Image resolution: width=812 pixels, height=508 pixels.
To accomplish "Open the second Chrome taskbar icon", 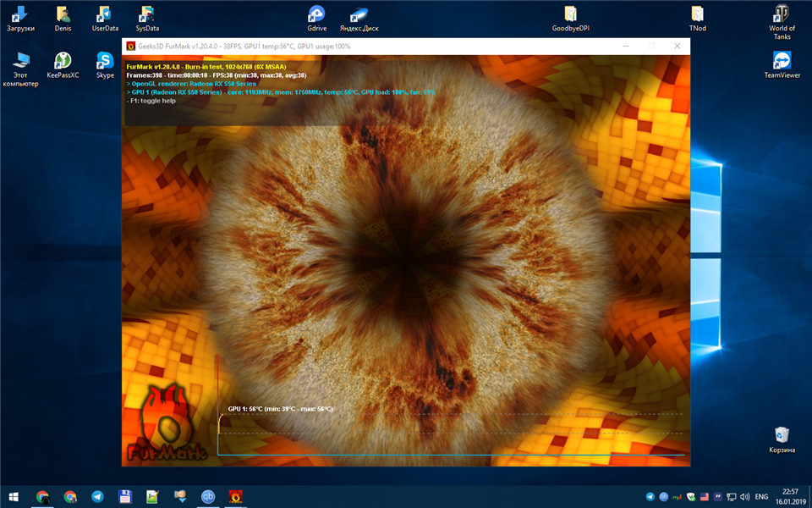I will pos(70,497).
